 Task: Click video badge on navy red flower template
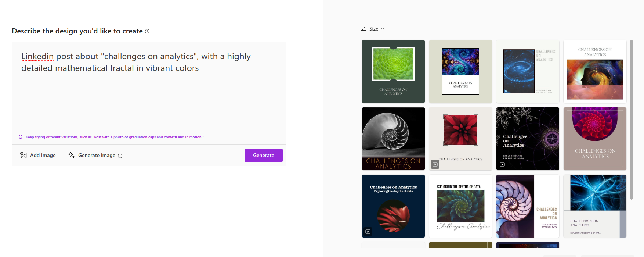coord(368,232)
